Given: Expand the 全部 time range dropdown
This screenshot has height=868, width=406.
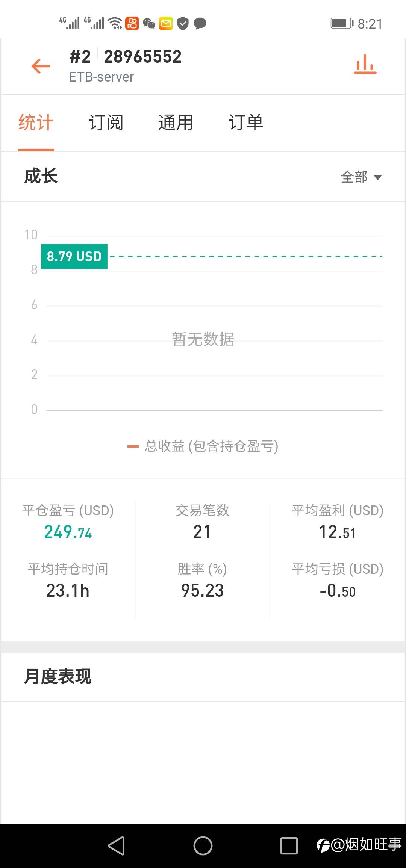Looking at the screenshot, I should [x=361, y=177].
